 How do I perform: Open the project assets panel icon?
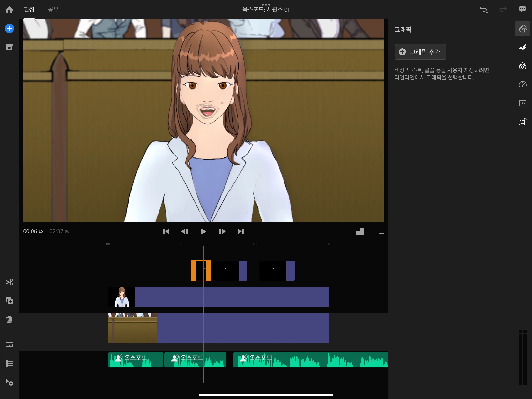click(9, 47)
